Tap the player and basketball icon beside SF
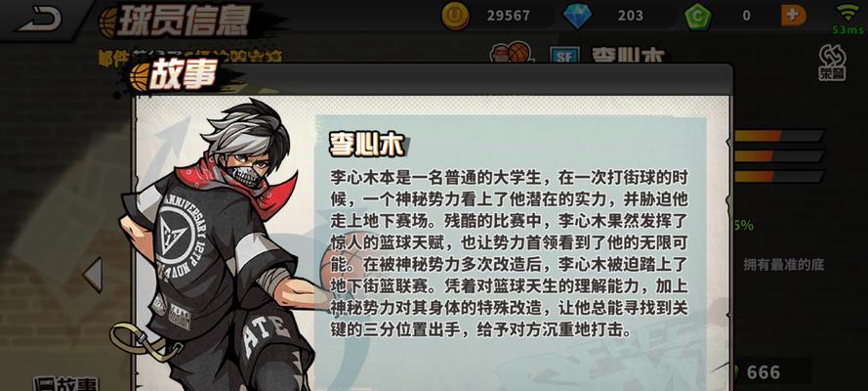The width and height of the screenshot is (868, 391). point(511,53)
